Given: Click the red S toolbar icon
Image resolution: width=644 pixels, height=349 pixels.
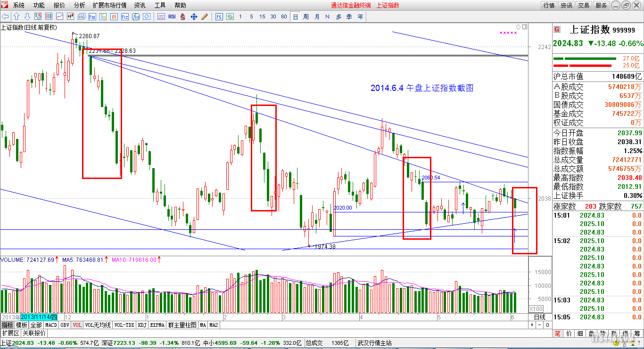Looking at the screenshot, I should 183,16.
